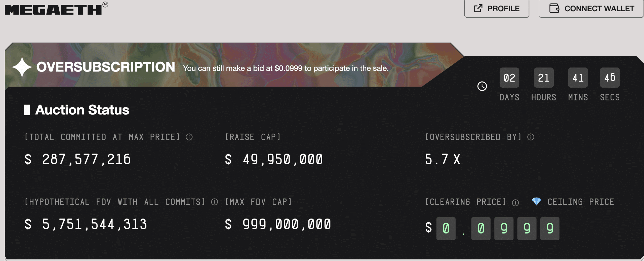Select the first clearing price digit 0

tap(446, 228)
